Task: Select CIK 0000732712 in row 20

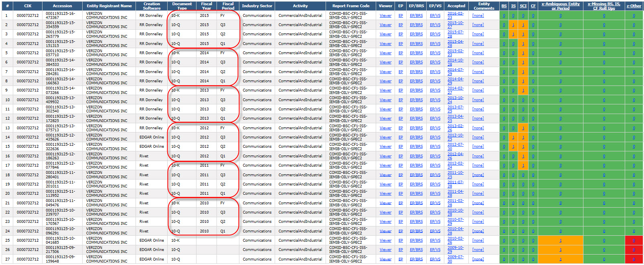Action: click(x=28, y=194)
